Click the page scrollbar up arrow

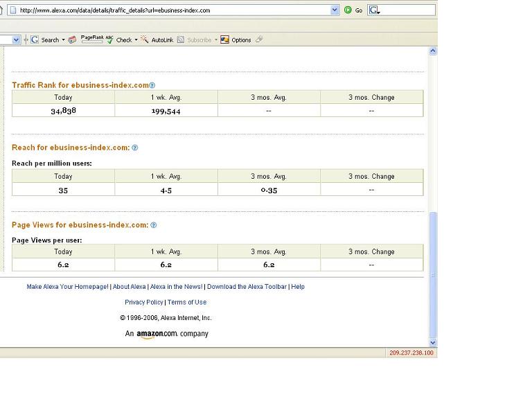pos(433,51)
